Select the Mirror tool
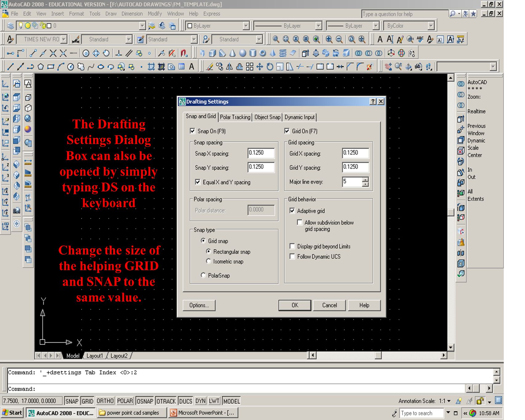This screenshot has width=525, height=420. click(x=230, y=67)
